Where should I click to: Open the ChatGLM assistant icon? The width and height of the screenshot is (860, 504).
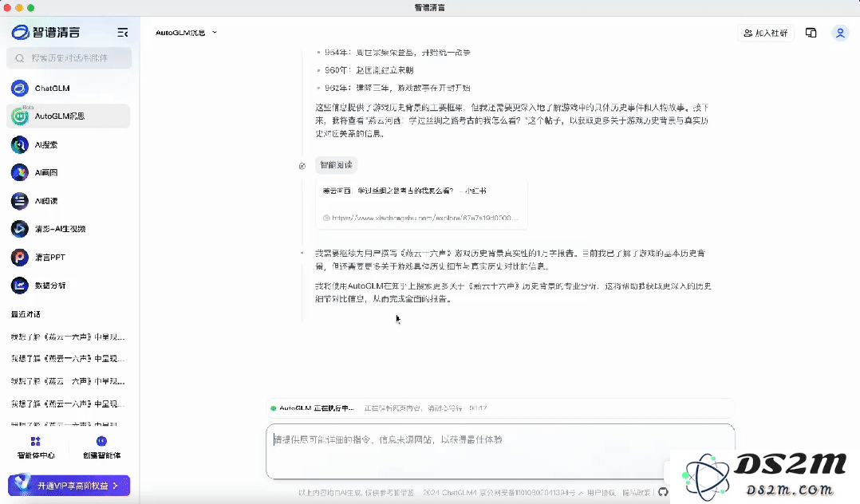pyautogui.click(x=20, y=88)
